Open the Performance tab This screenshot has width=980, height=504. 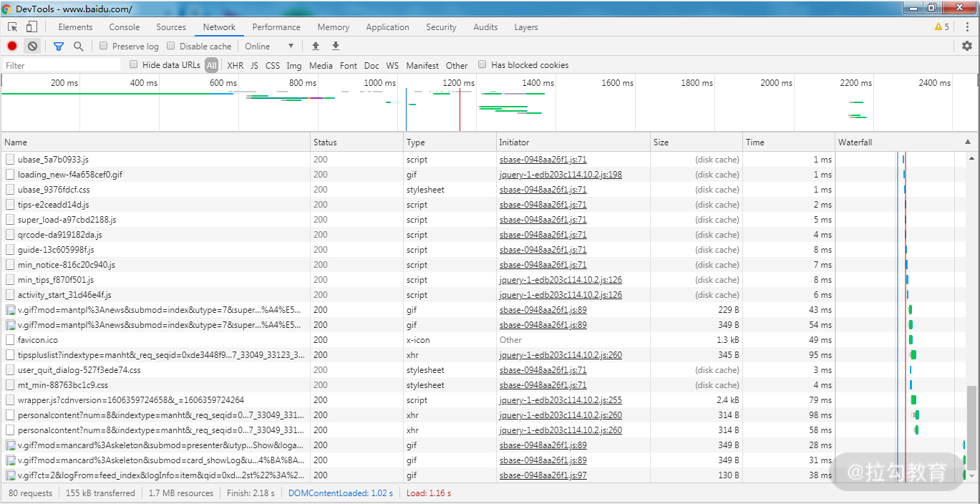point(276,27)
